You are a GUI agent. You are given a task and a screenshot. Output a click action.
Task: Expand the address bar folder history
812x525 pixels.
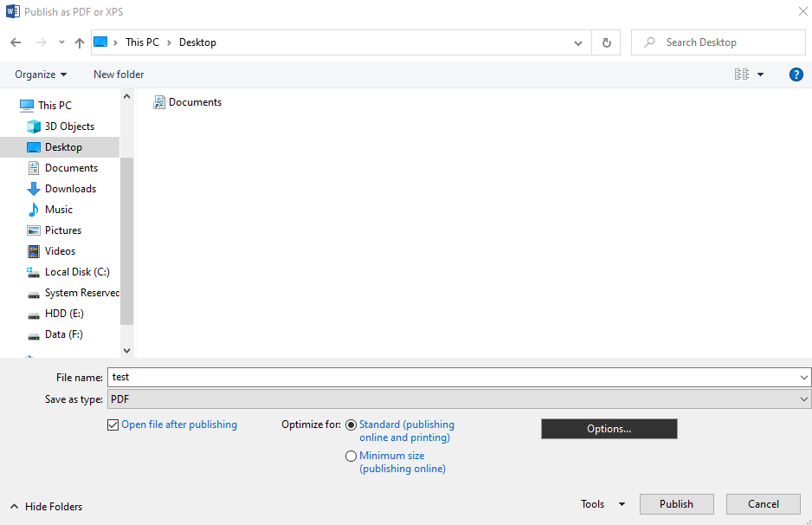tap(577, 42)
